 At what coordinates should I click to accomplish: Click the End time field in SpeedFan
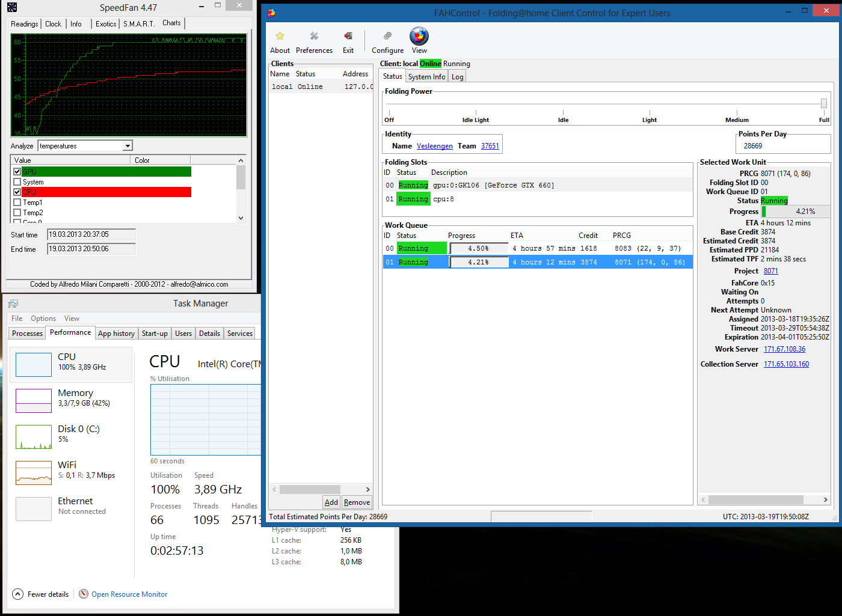point(91,249)
